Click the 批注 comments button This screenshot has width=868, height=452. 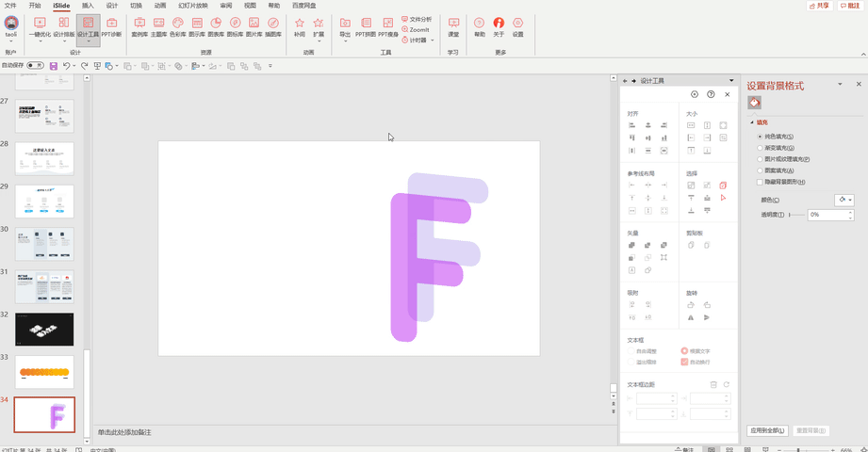850,6
